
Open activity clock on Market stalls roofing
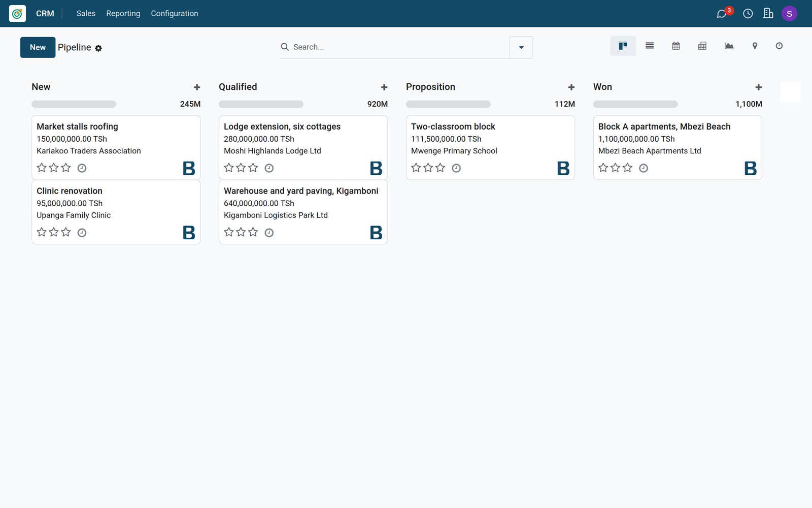point(82,168)
